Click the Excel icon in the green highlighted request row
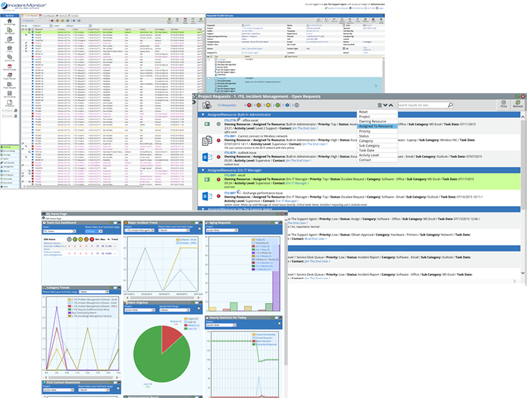The image size is (530, 398). 207,179
